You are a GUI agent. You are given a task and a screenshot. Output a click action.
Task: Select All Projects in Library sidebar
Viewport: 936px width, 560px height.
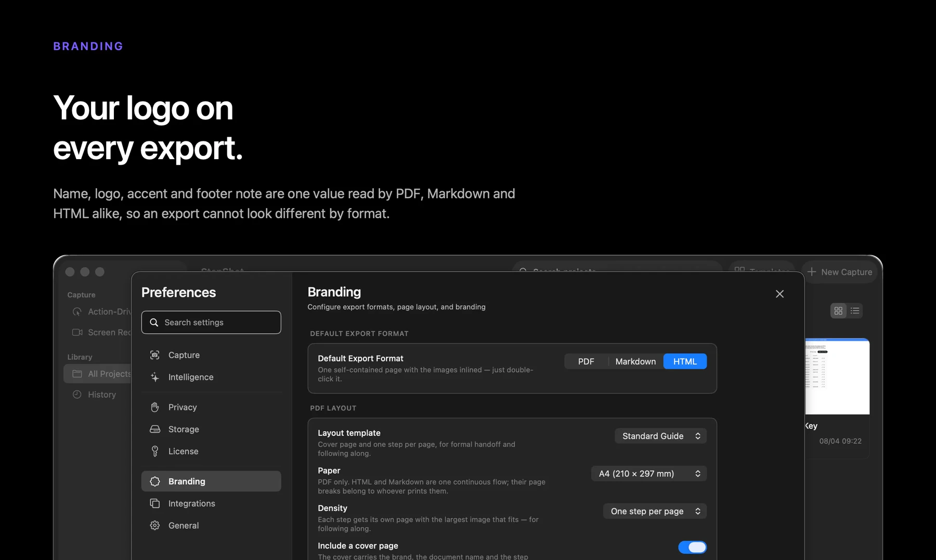pyautogui.click(x=98, y=374)
